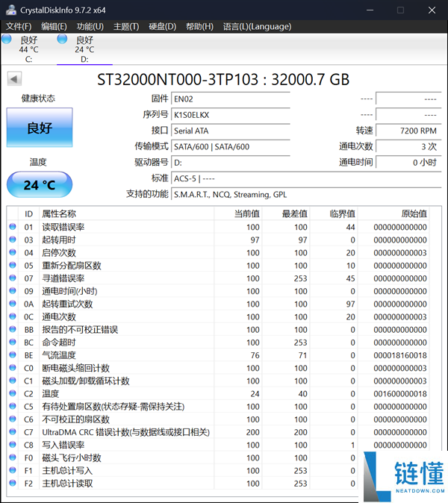Image resolution: width=448 pixels, height=503 pixels.
Task: Open the 语言(L)(Language) menu
Action: [x=257, y=26]
